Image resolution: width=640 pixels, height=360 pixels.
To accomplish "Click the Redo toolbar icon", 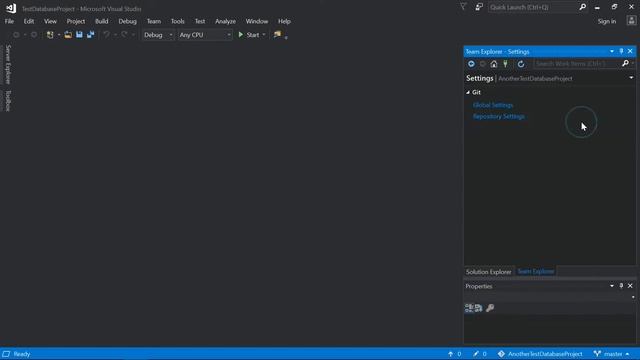I will pyautogui.click(x=124, y=35).
